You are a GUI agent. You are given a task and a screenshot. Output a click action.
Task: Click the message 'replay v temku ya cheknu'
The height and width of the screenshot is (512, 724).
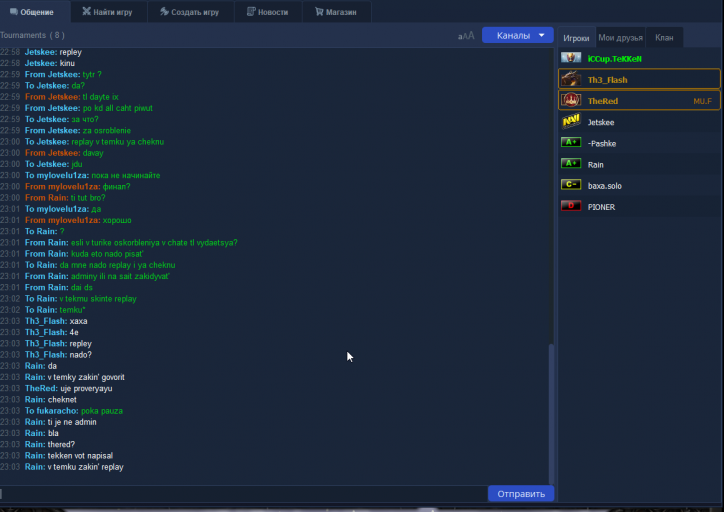click(x=118, y=142)
